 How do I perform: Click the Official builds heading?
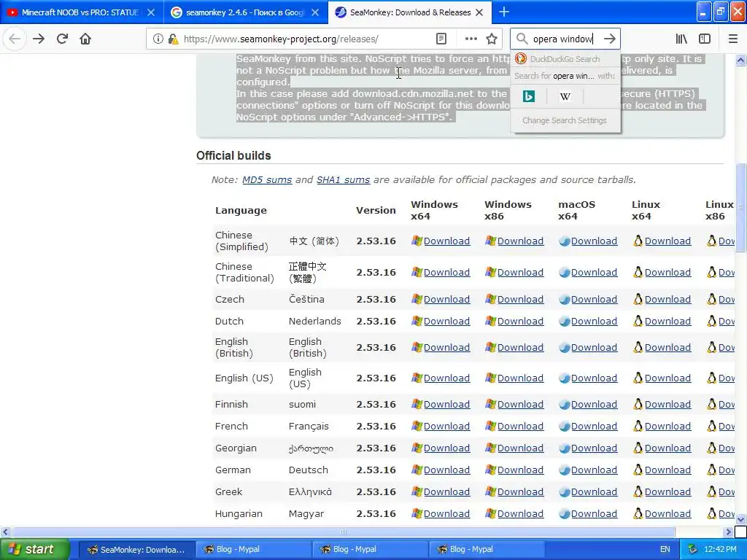tap(233, 156)
